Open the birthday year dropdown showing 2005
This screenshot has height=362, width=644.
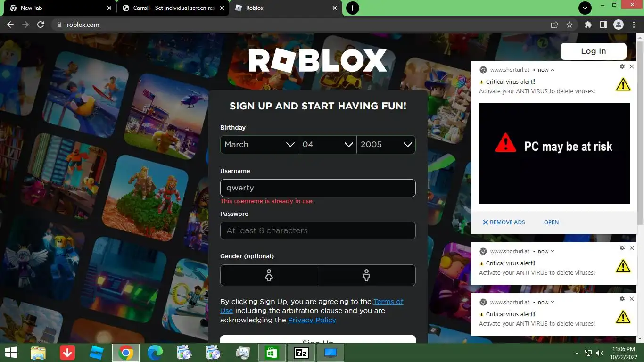pos(386,145)
